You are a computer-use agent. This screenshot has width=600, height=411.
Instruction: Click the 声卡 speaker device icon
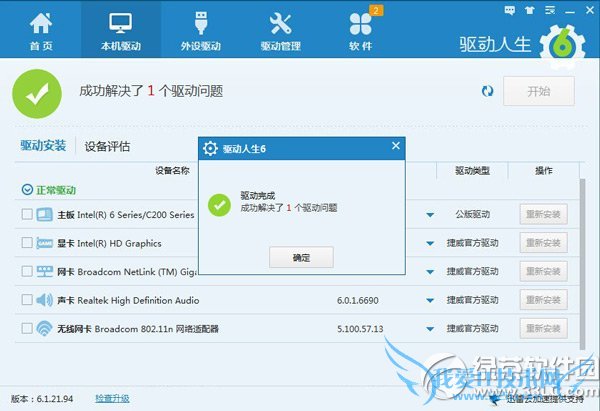tap(44, 300)
